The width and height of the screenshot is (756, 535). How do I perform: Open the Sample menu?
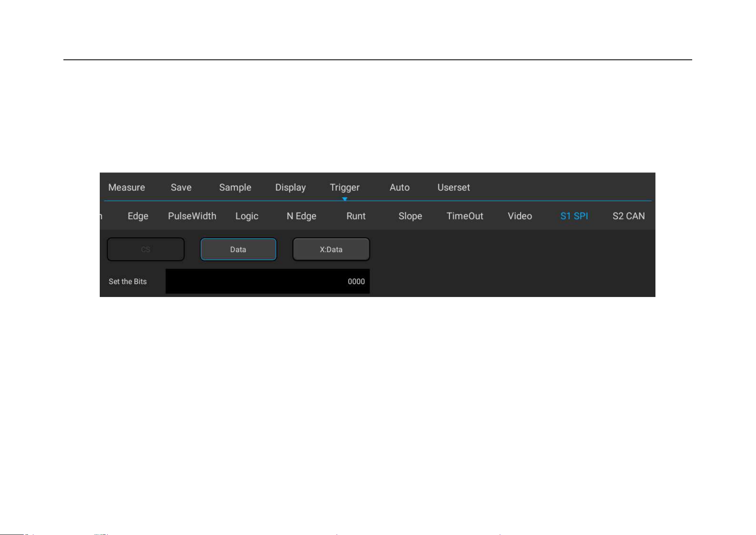pyautogui.click(x=235, y=187)
